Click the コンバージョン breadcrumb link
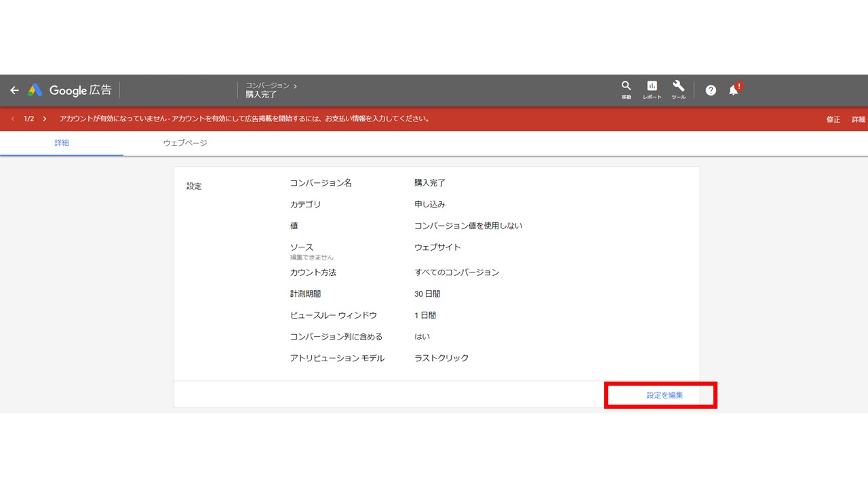This screenshot has height=488, width=868. 267,85
